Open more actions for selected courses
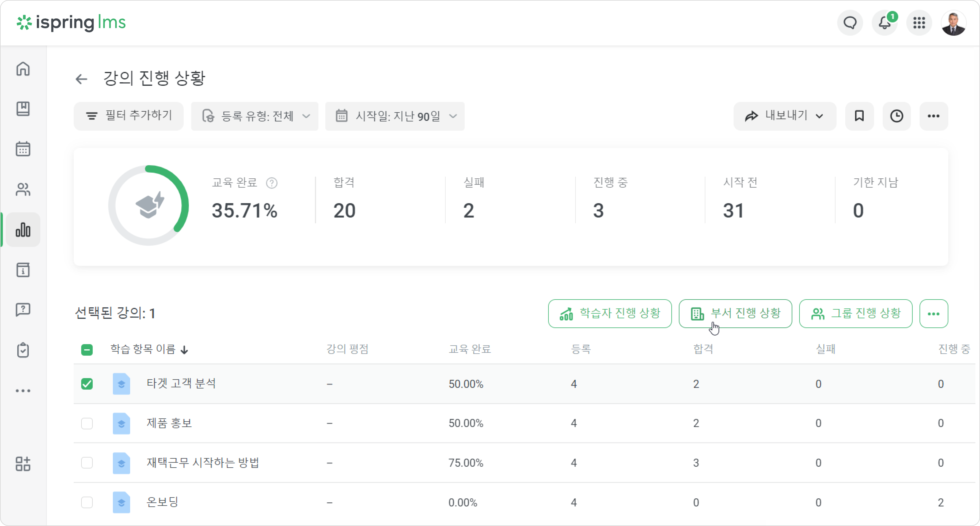980x526 pixels. (934, 314)
